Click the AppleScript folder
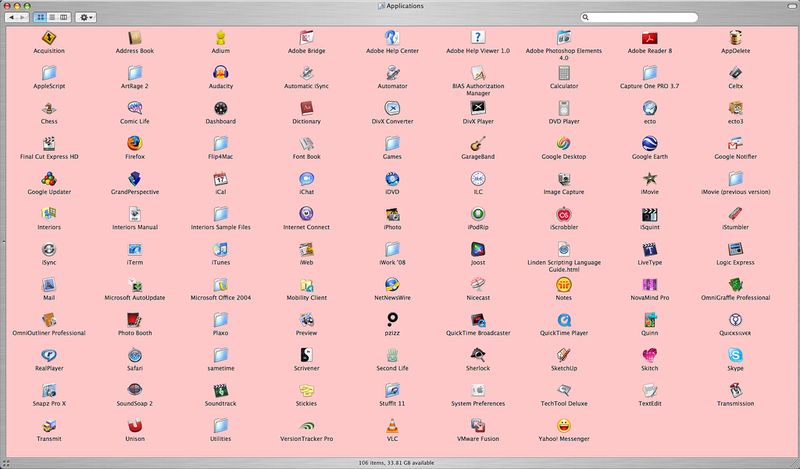Screen dimensions: 800x469 pos(49,73)
